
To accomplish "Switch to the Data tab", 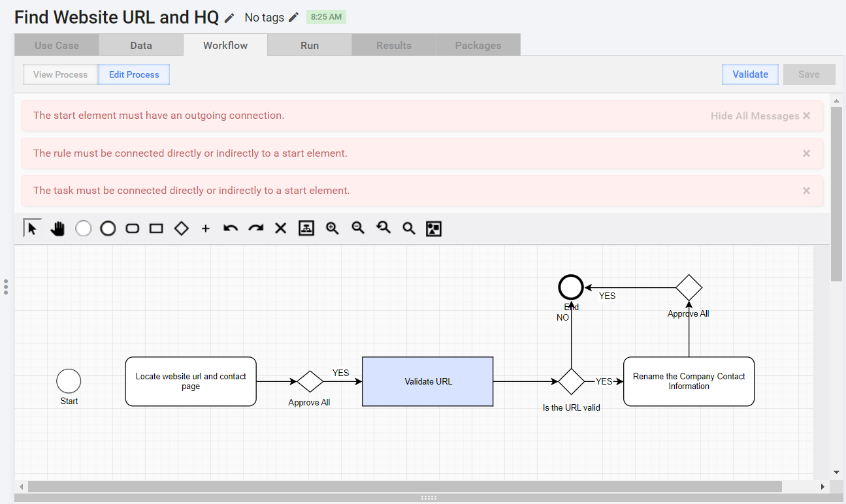I will [141, 45].
